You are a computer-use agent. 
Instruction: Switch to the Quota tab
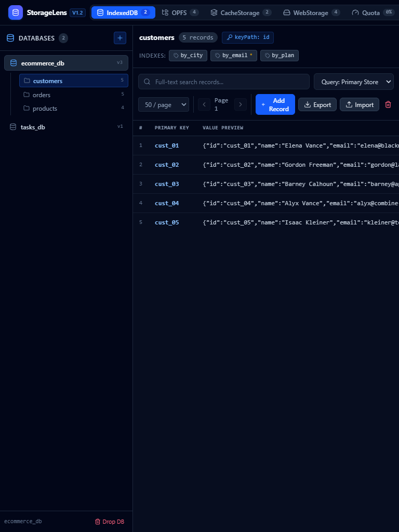pyautogui.click(x=373, y=12)
